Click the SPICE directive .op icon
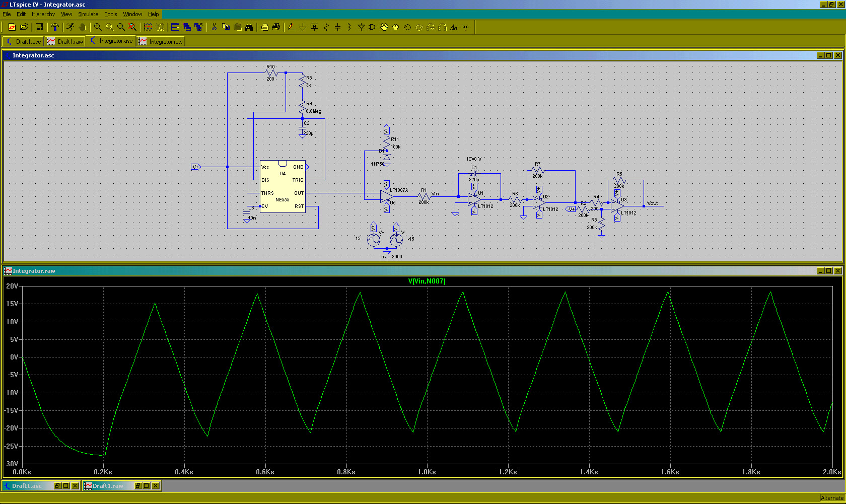Screen dimensions: 846x504 (x=465, y=27)
